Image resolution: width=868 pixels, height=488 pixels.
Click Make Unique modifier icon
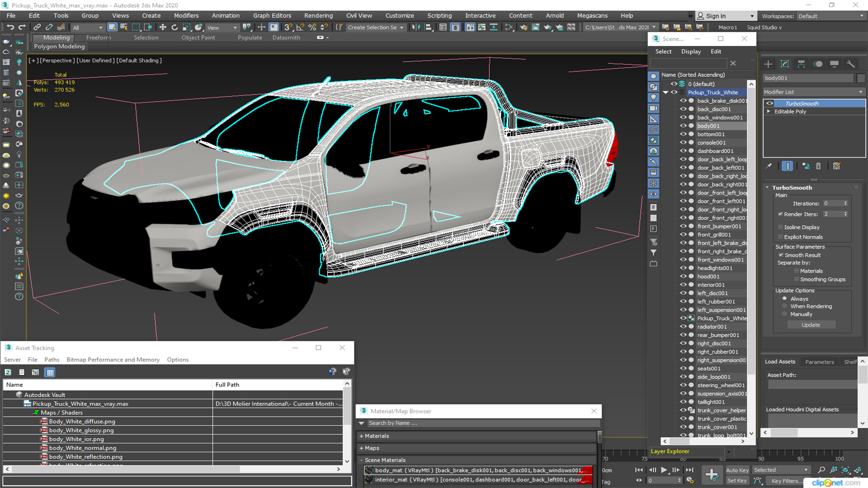806,166
